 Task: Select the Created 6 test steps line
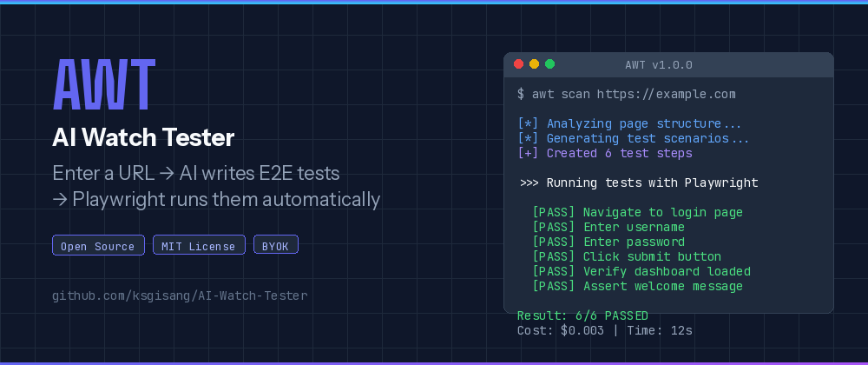605,153
